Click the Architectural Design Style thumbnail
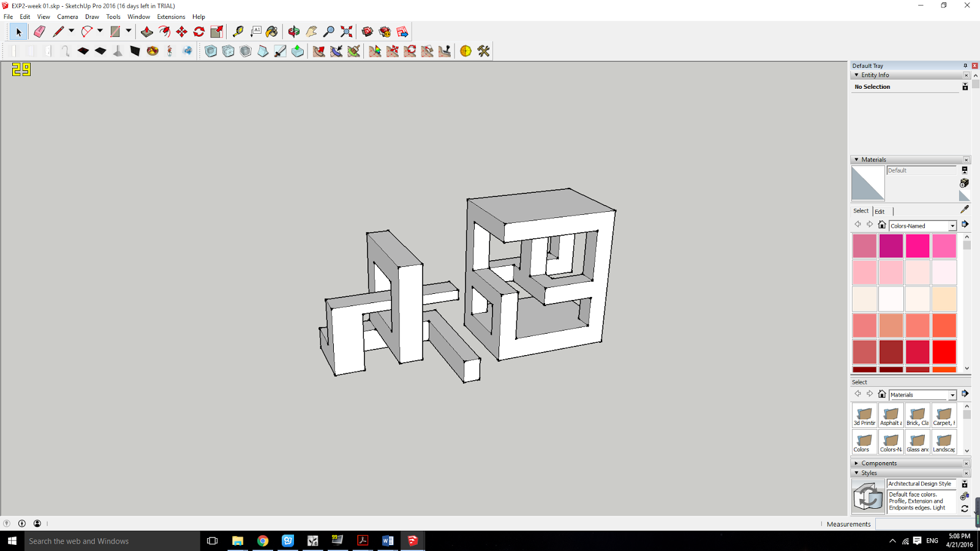980x551 pixels. 868,497
